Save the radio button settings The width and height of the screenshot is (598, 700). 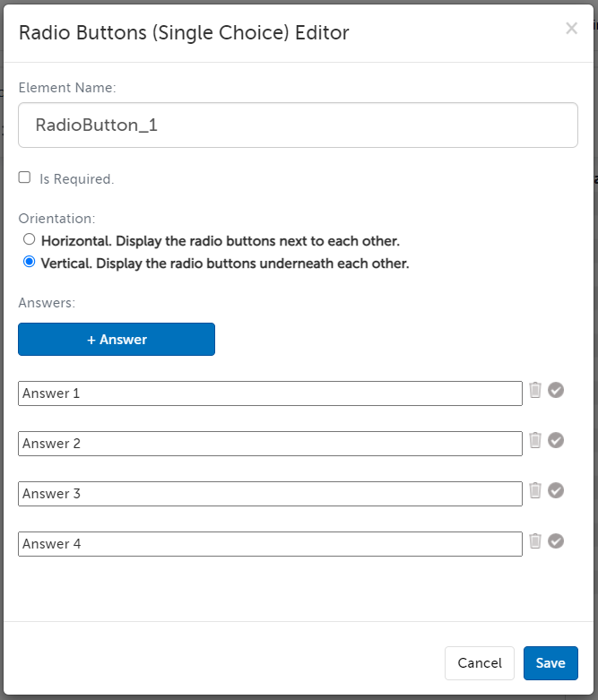click(550, 663)
